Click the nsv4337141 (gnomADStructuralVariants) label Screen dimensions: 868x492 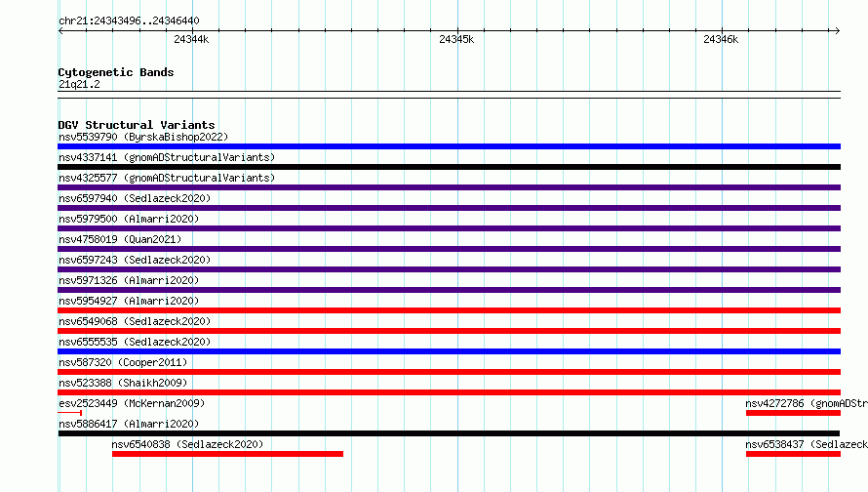pos(167,157)
